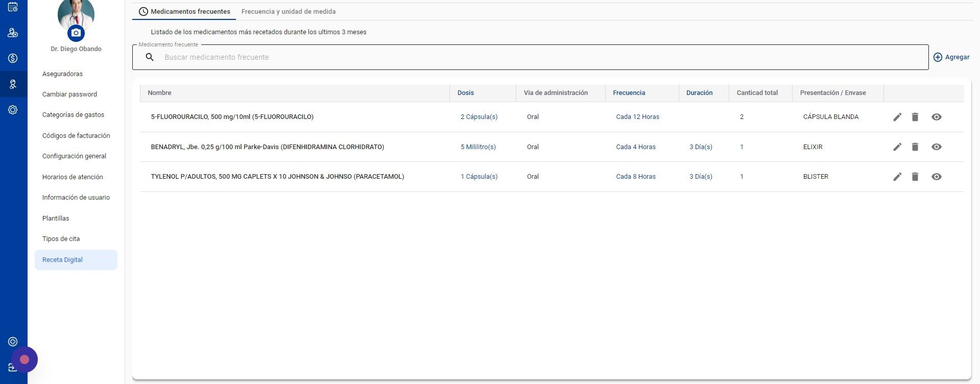The image size is (980, 384).
Task: Edit the TYLENOL row with the pencil icon
Action: [897, 177]
